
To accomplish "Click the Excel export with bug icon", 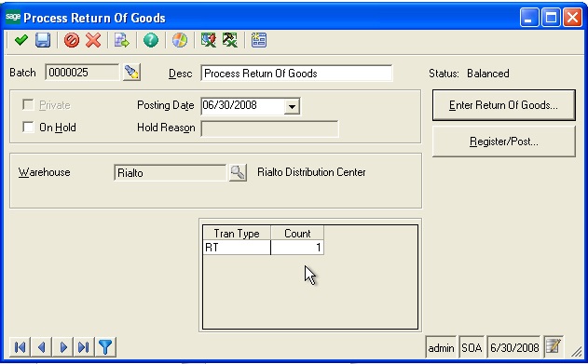I will [209, 40].
